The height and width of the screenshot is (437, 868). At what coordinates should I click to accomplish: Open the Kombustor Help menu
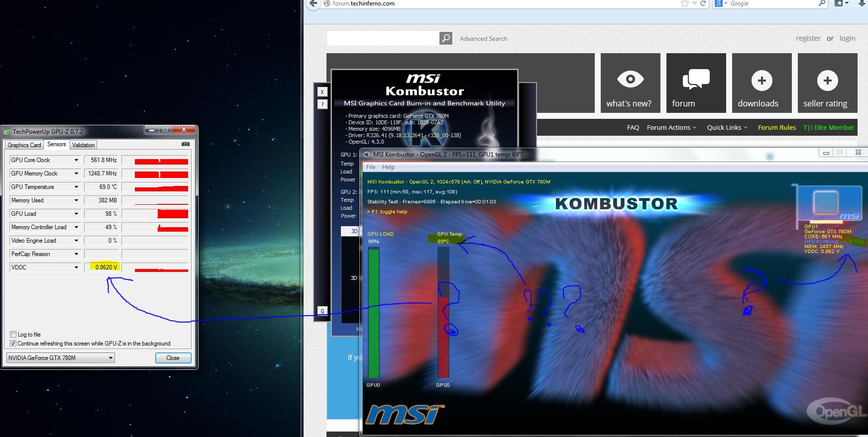(x=388, y=167)
